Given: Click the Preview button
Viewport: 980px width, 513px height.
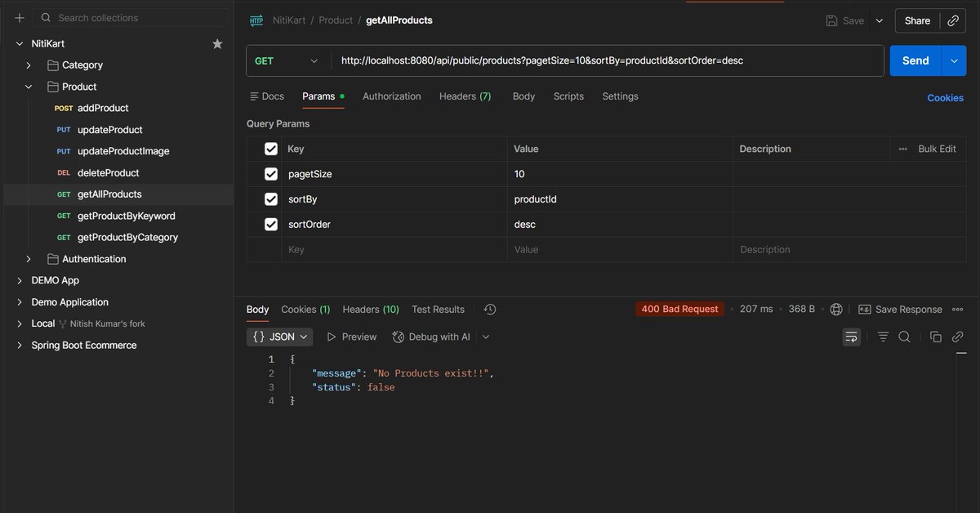Looking at the screenshot, I should click(351, 337).
